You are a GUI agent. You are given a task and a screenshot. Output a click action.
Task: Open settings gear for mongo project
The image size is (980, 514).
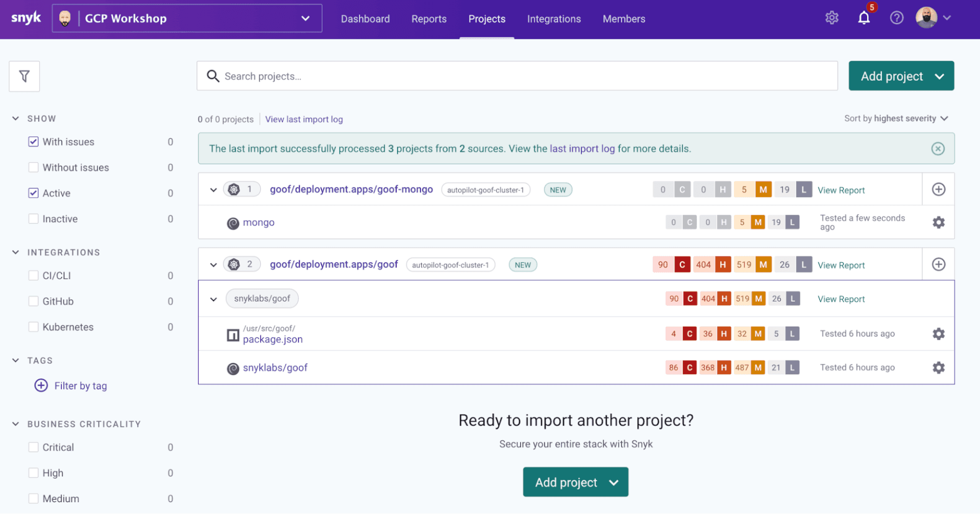click(x=939, y=223)
